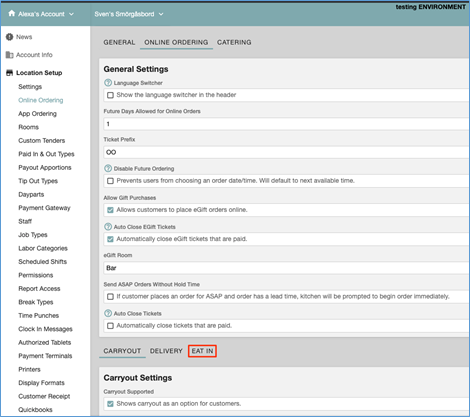Open help icon for Language Switcher
470x417 pixels.
[108, 83]
